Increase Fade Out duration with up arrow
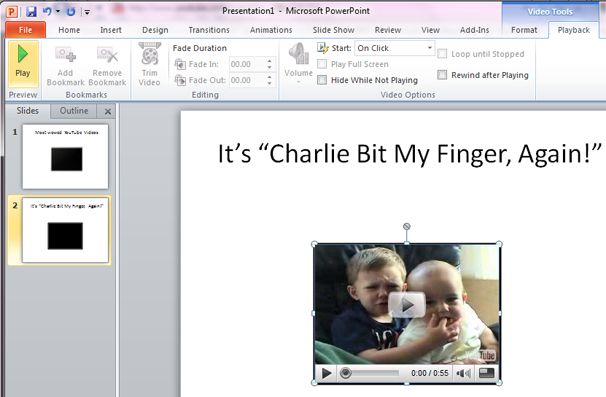Screen dimensions: 606x397 [269, 77]
